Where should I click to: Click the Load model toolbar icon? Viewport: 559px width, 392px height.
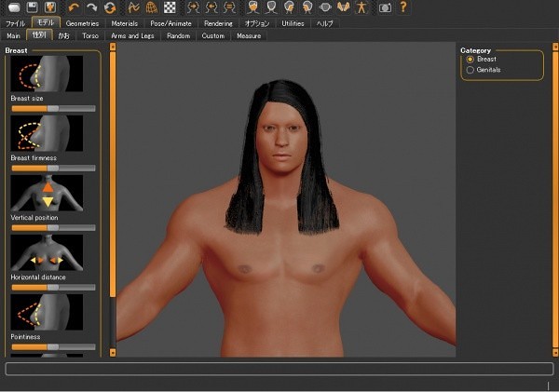pos(14,7)
